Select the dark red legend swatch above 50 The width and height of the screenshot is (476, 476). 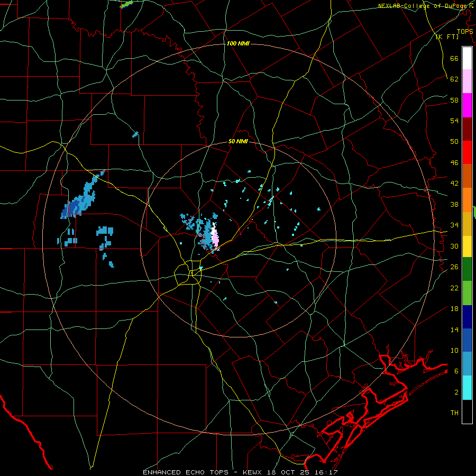[467, 129]
